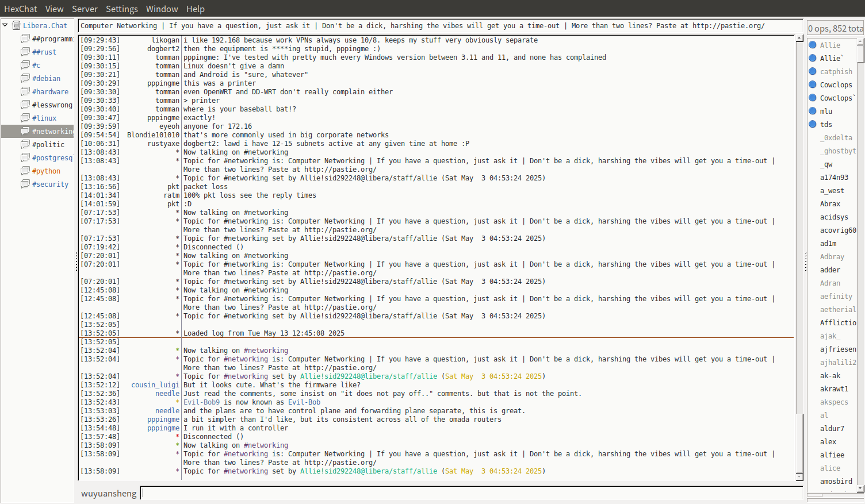865x504 pixels.
Task: Click the wuyuansheng nickname button
Action: click(109, 493)
